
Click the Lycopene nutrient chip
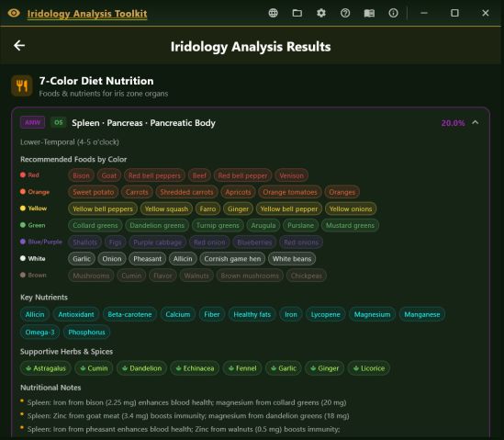(325, 314)
